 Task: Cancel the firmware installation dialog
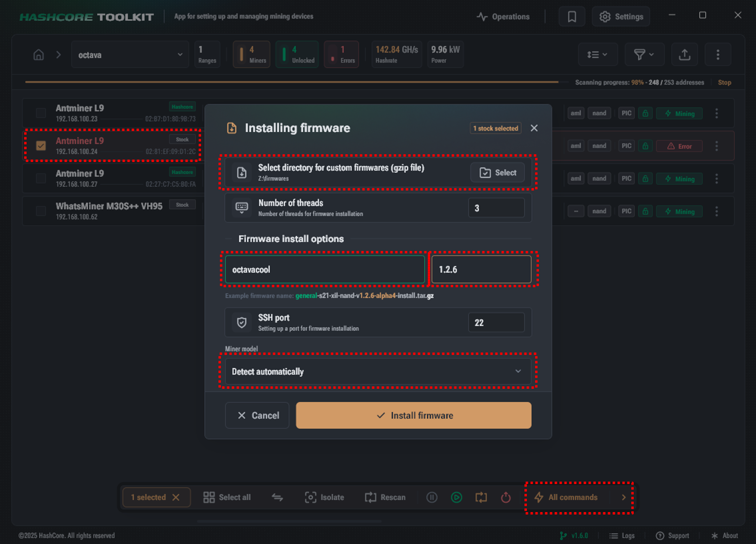(x=257, y=415)
